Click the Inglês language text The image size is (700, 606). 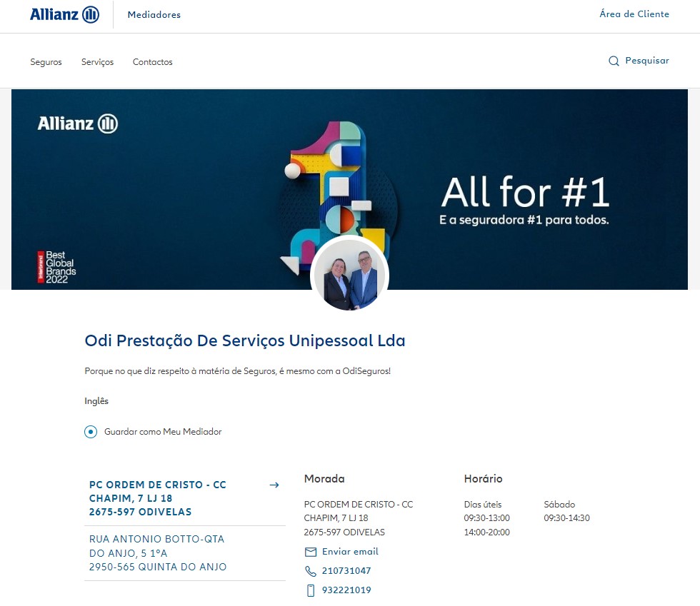(x=96, y=401)
